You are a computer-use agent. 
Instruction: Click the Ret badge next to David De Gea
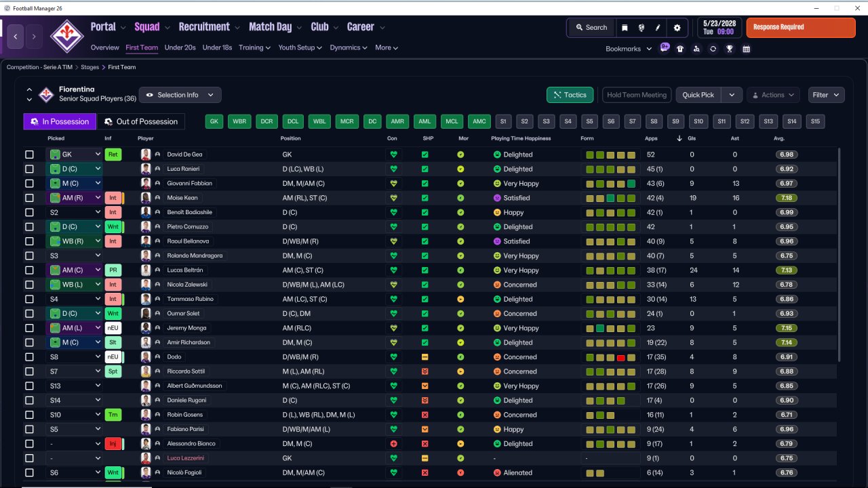113,155
